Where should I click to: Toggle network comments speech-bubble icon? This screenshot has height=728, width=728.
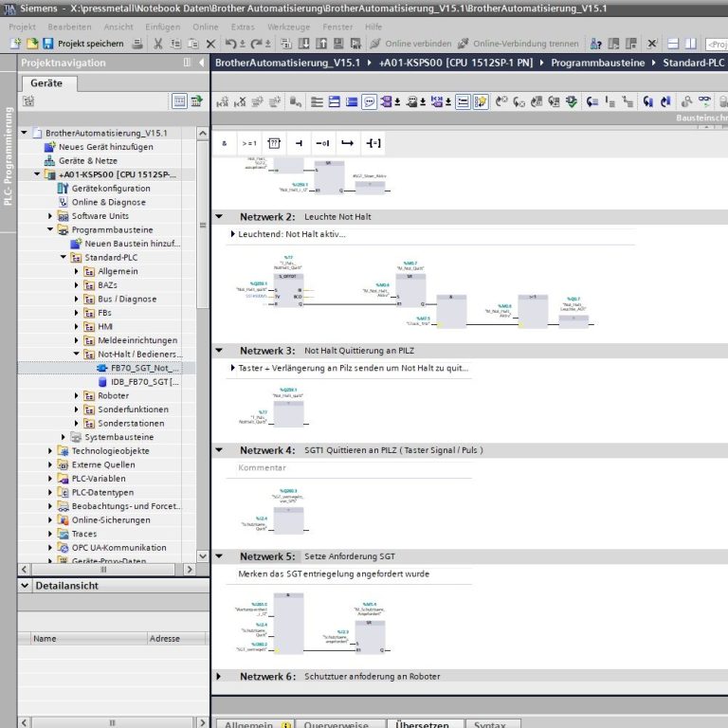(x=369, y=101)
